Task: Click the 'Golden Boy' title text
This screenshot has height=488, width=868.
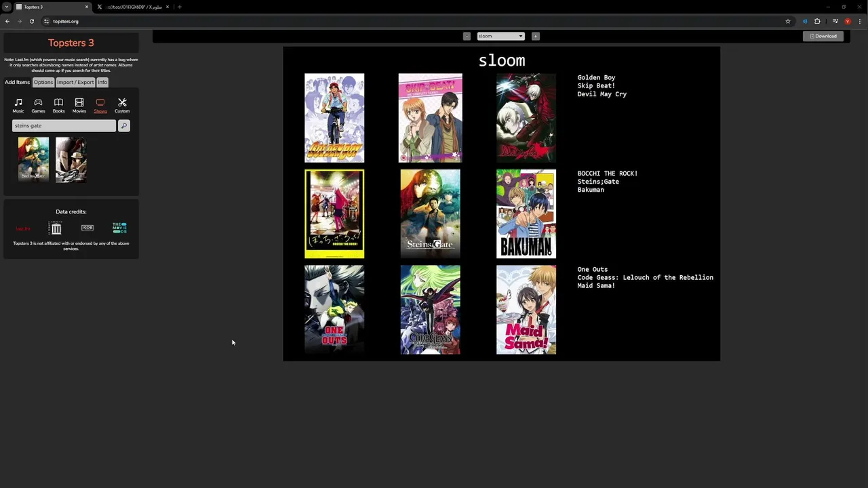Action: click(597, 78)
